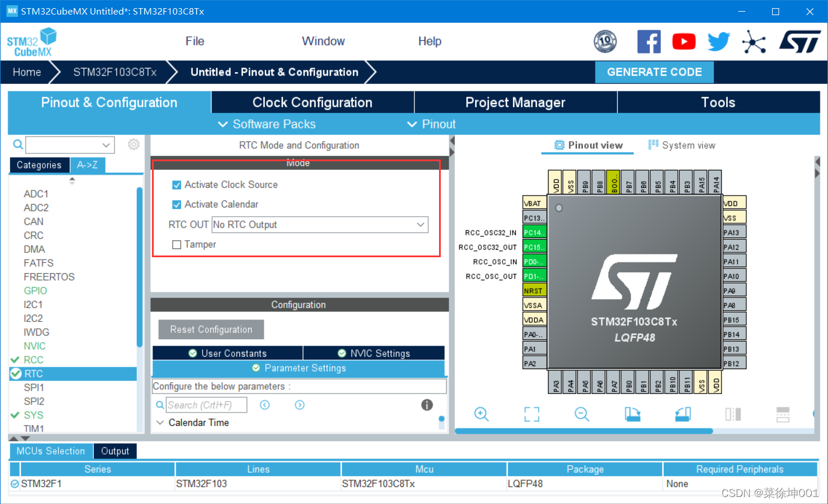Switch to System view

click(x=682, y=145)
